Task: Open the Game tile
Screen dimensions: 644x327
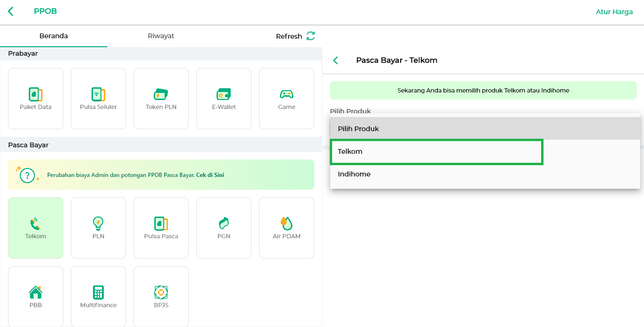Action: 286,99
